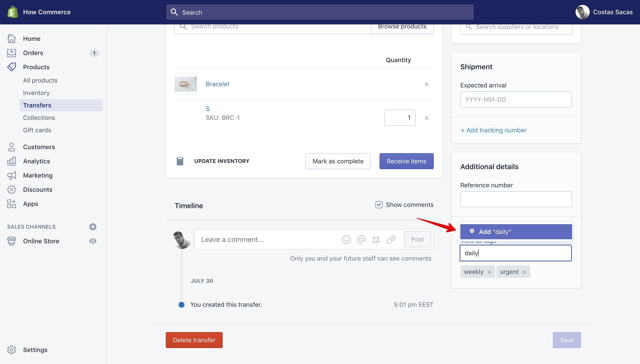Open Orders in sidebar

[x=33, y=53]
